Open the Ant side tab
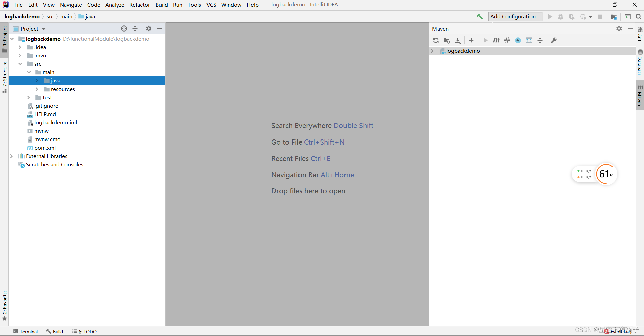The height and width of the screenshot is (336, 644). (640, 34)
